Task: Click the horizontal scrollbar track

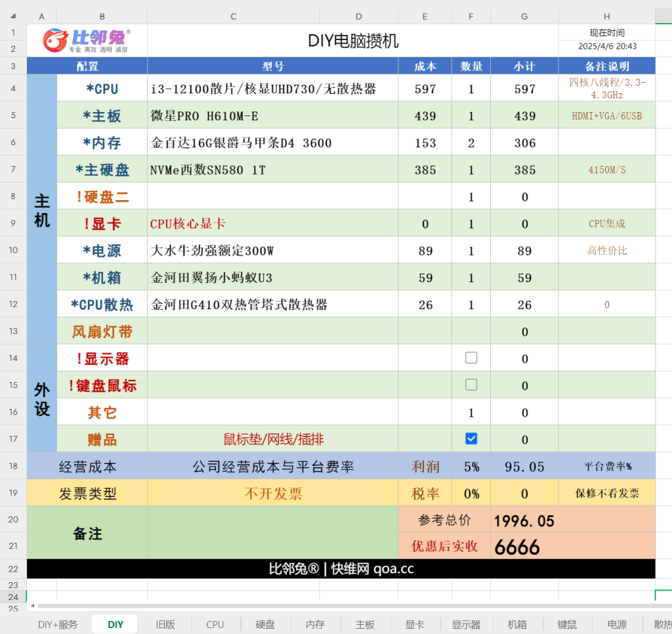Action: point(354,606)
